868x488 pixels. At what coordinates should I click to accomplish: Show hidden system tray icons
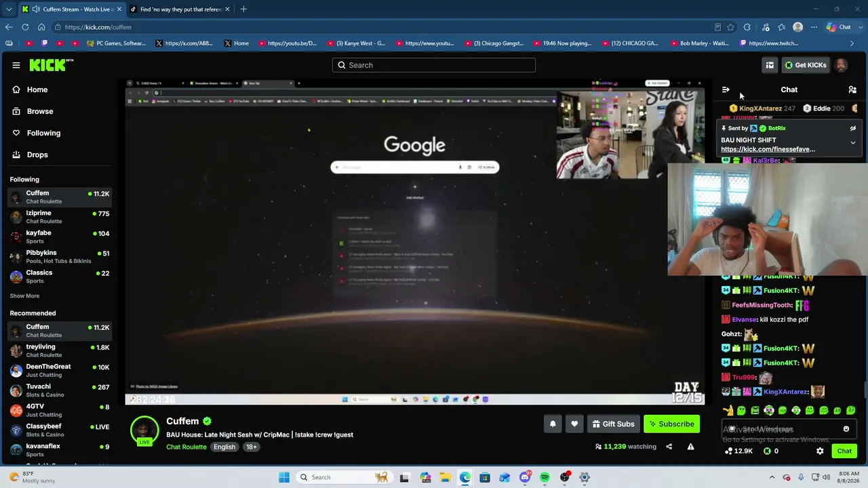(x=772, y=477)
